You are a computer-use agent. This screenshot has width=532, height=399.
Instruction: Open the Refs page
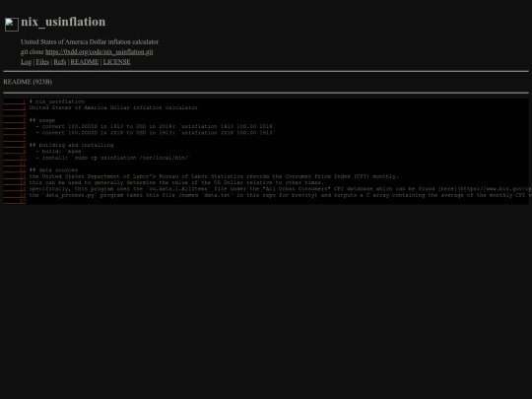pos(60,62)
